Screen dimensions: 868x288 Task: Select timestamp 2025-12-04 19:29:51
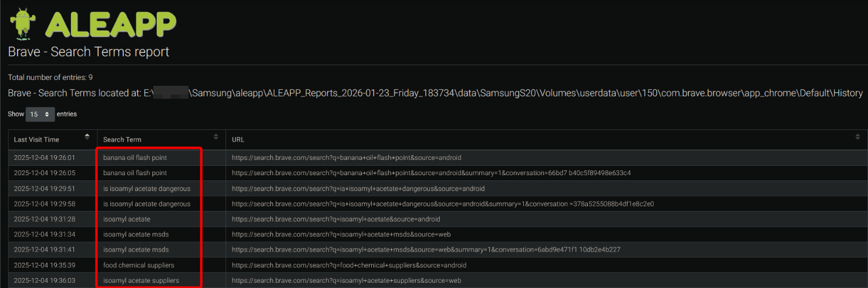pos(44,189)
